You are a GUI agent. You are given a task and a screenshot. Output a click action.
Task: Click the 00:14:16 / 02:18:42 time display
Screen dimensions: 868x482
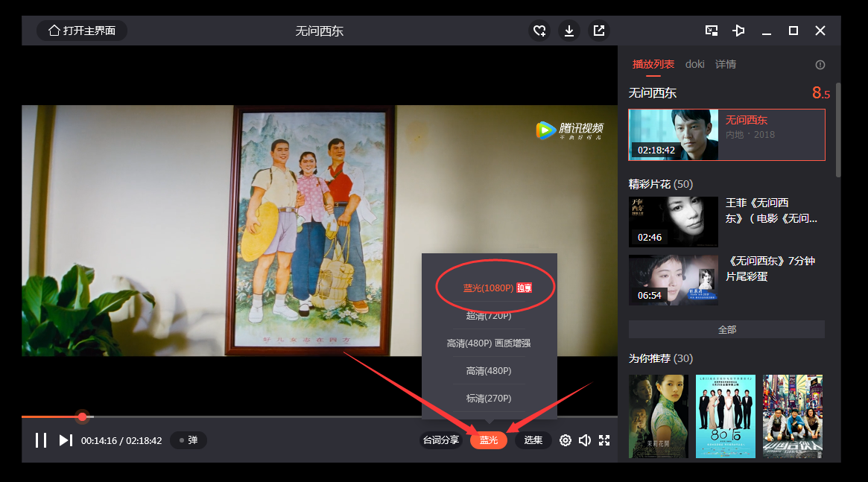[x=121, y=440]
